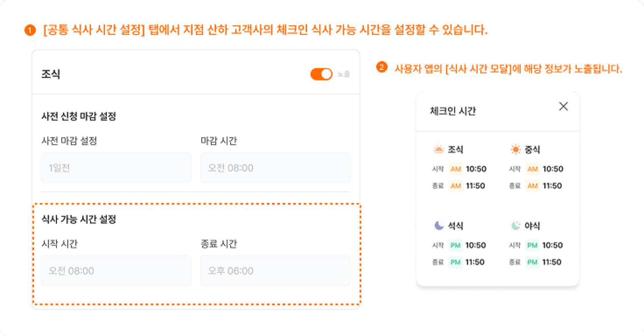Viewport: 644px width, 336px height.
Task: Click the 석식 moon icon in modal
Action: point(438,226)
